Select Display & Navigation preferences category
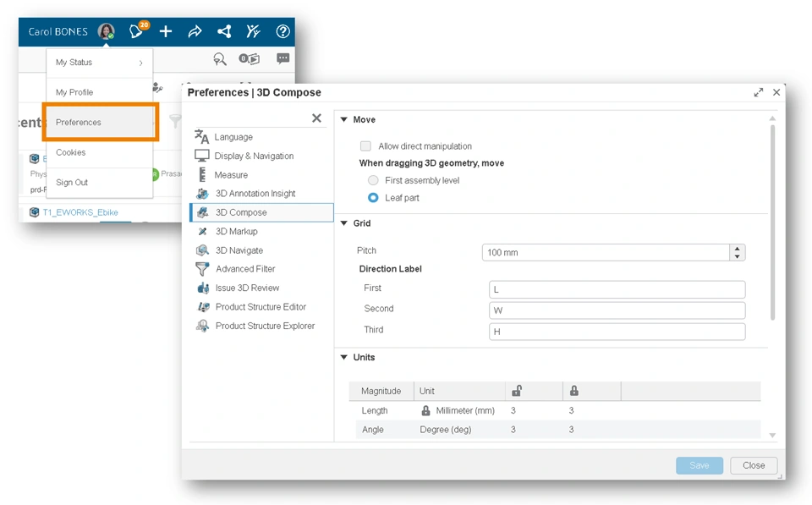Image resolution: width=812 pixels, height=505 pixels. [x=262, y=156]
